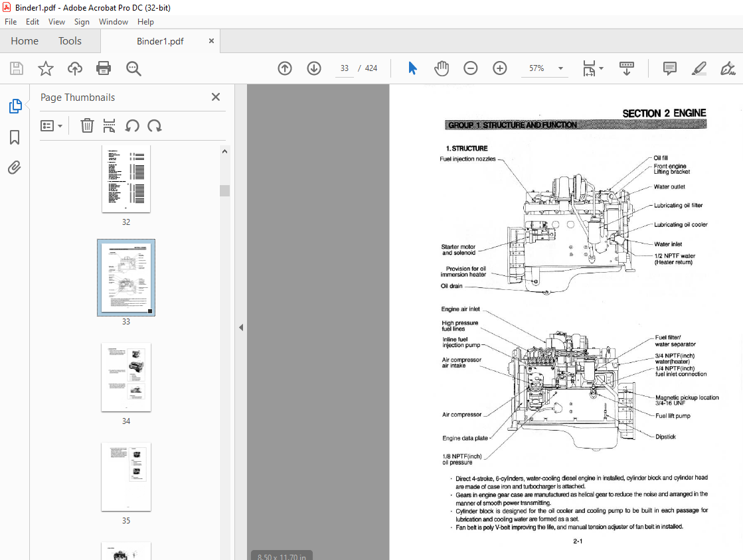Click the Save file icon

(x=17, y=68)
